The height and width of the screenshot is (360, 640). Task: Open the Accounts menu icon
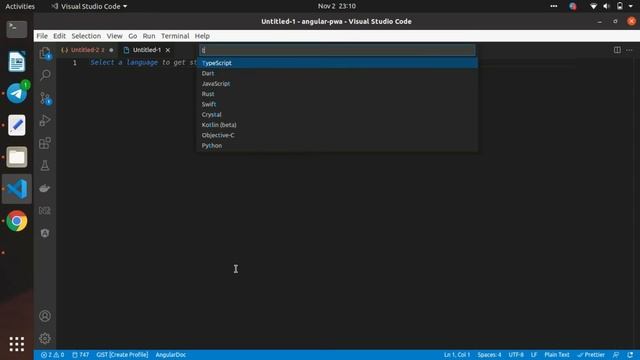(45, 316)
